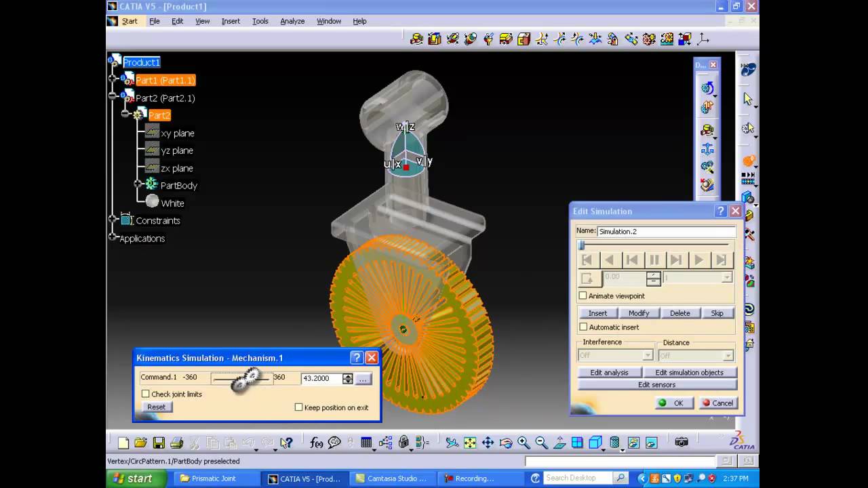Click the ellipsis button next to command value

coord(363,379)
